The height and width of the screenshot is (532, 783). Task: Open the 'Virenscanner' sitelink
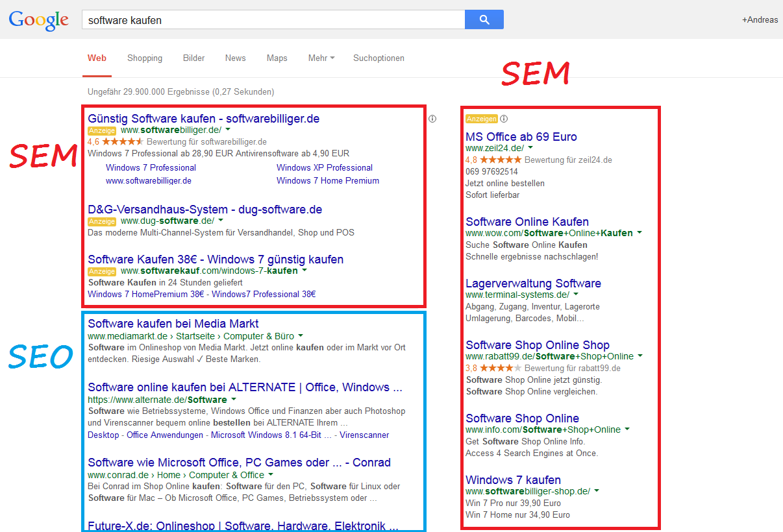[x=364, y=435]
